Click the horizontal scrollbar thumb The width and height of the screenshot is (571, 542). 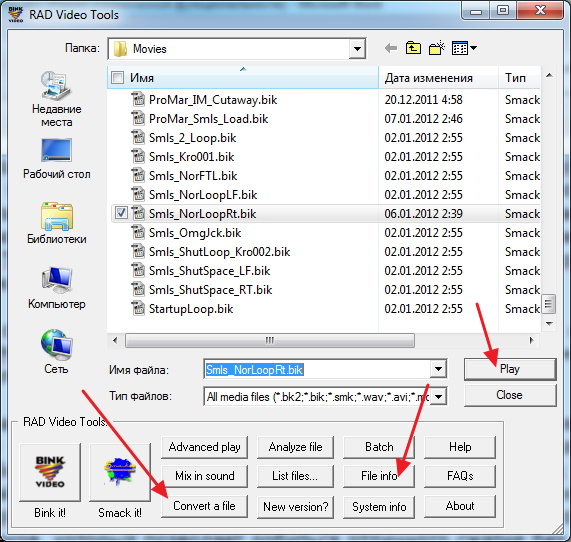point(270,341)
